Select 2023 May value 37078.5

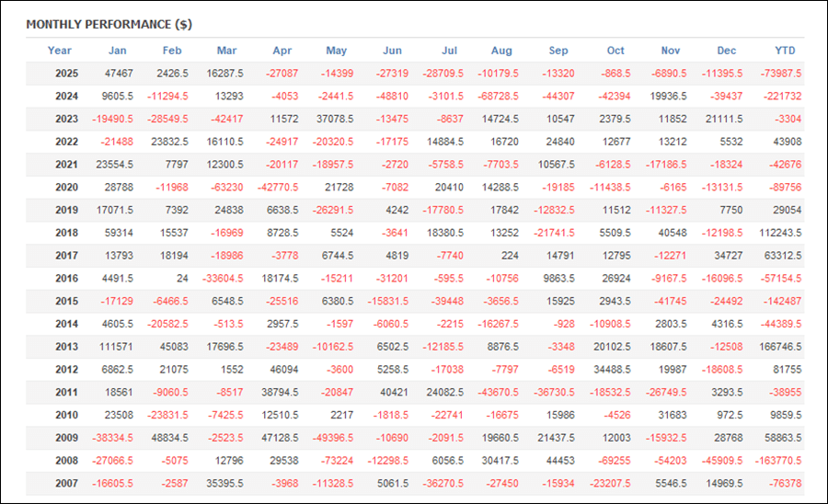(332, 120)
